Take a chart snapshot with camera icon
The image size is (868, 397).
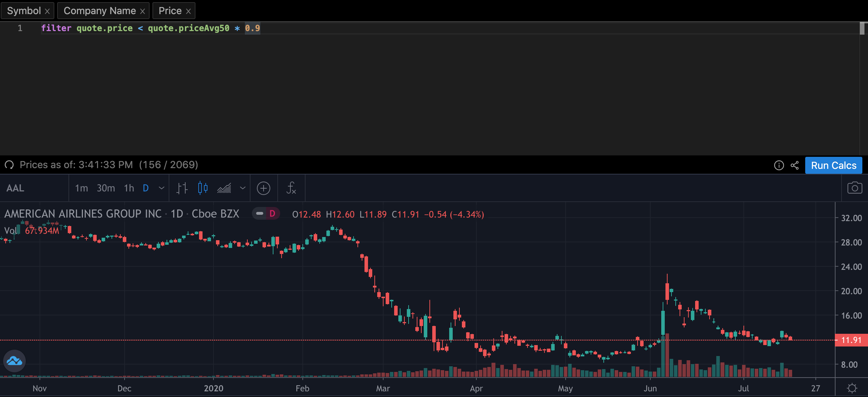click(x=855, y=188)
